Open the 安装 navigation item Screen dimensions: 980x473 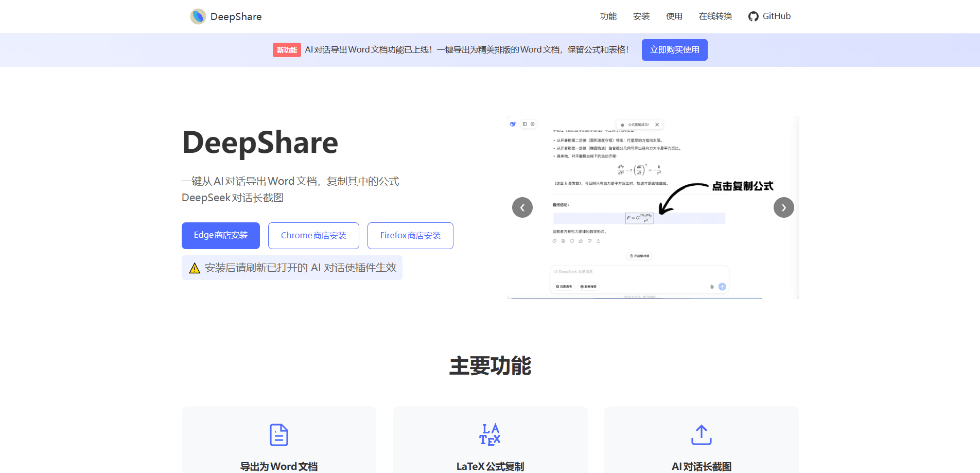[x=641, y=16]
